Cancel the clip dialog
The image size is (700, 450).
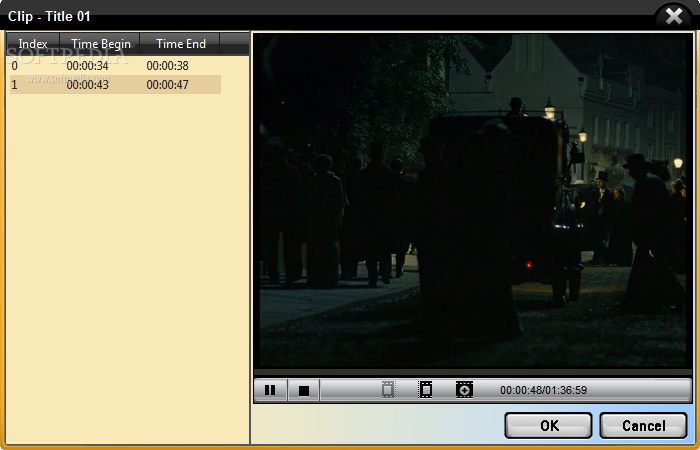click(x=643, y=425)
